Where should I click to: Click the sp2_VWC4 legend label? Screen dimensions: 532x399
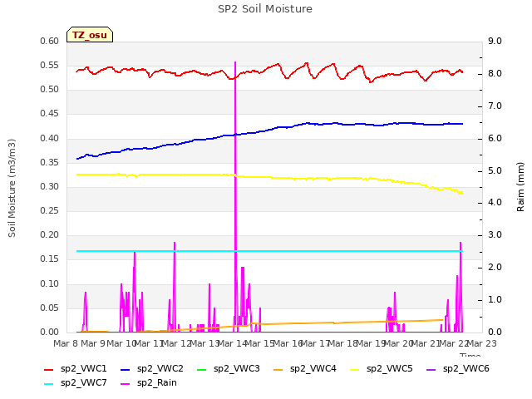(313, 369)
